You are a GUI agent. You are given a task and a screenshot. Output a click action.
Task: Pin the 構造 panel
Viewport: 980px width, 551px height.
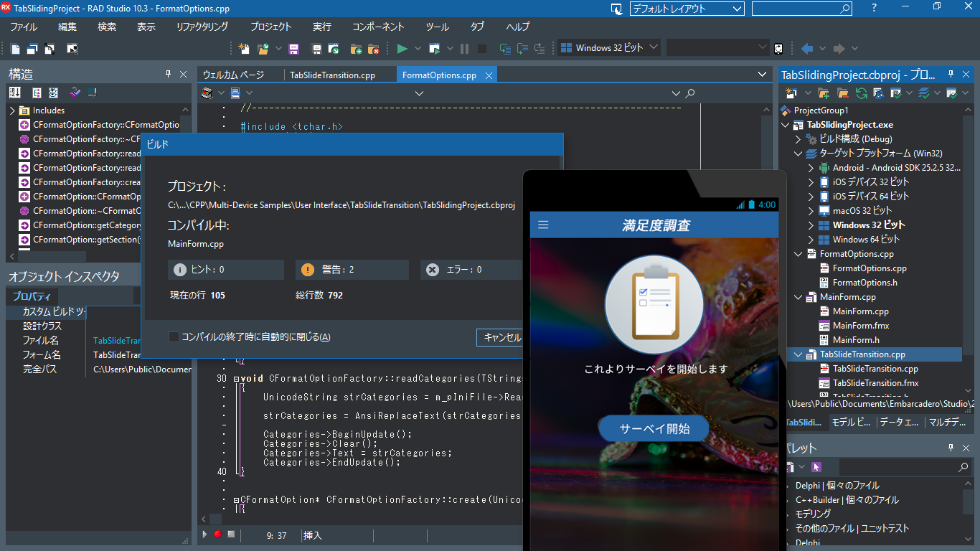pos(168,74)
